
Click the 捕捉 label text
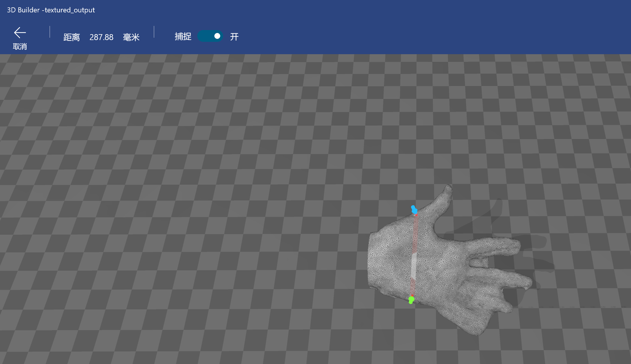coord(183,37)
